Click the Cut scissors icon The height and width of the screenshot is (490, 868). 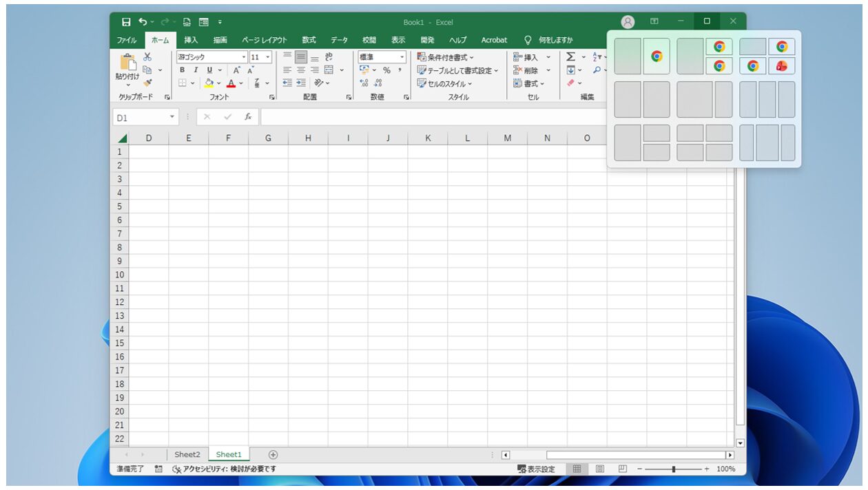click(147, 57)
